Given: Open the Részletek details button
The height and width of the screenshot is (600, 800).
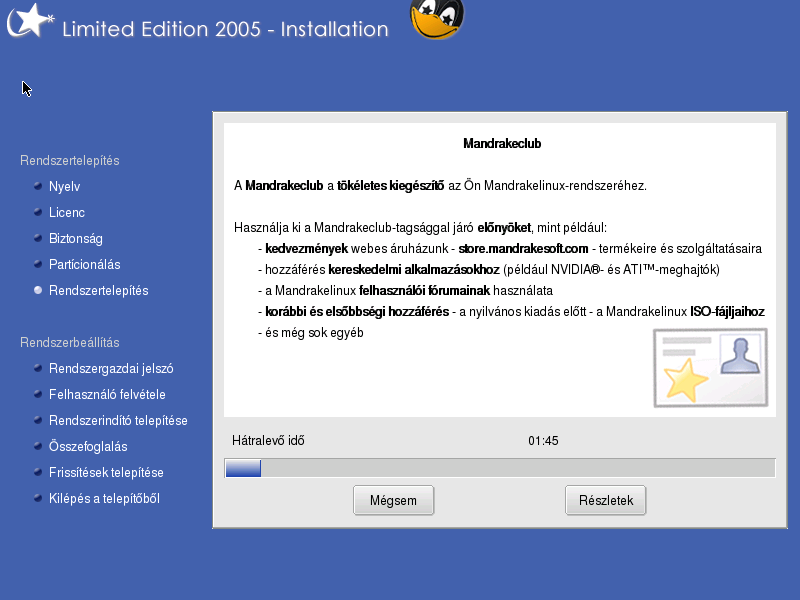Looking at the screenshot, I should pos(606,500).
